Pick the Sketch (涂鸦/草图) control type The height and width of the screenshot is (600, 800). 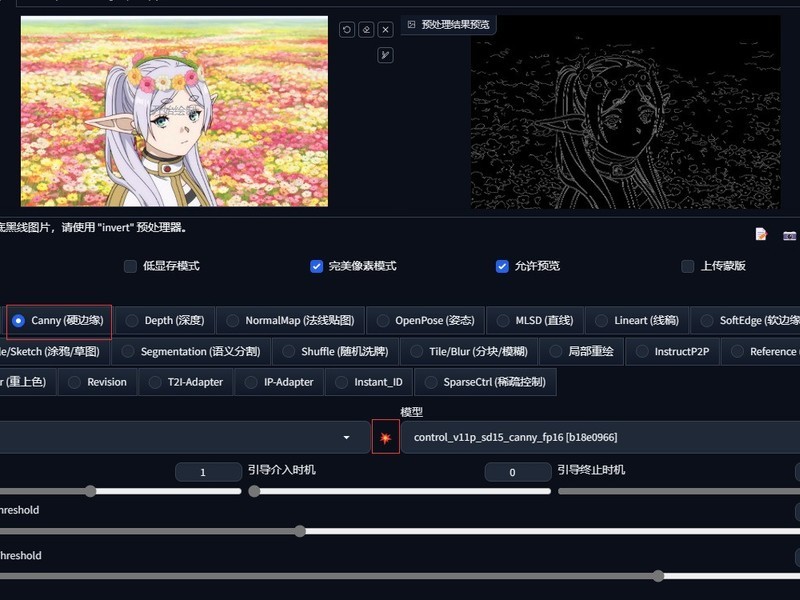click(54, 352)
